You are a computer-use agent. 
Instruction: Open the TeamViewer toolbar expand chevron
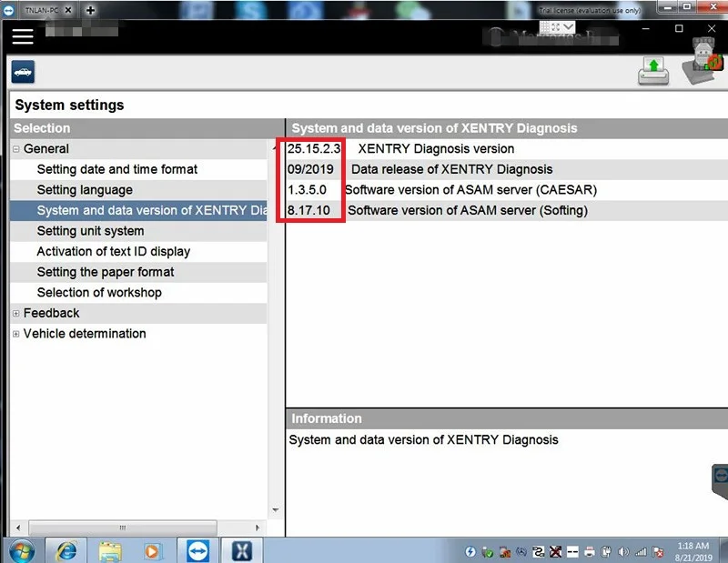coord(568,27)
